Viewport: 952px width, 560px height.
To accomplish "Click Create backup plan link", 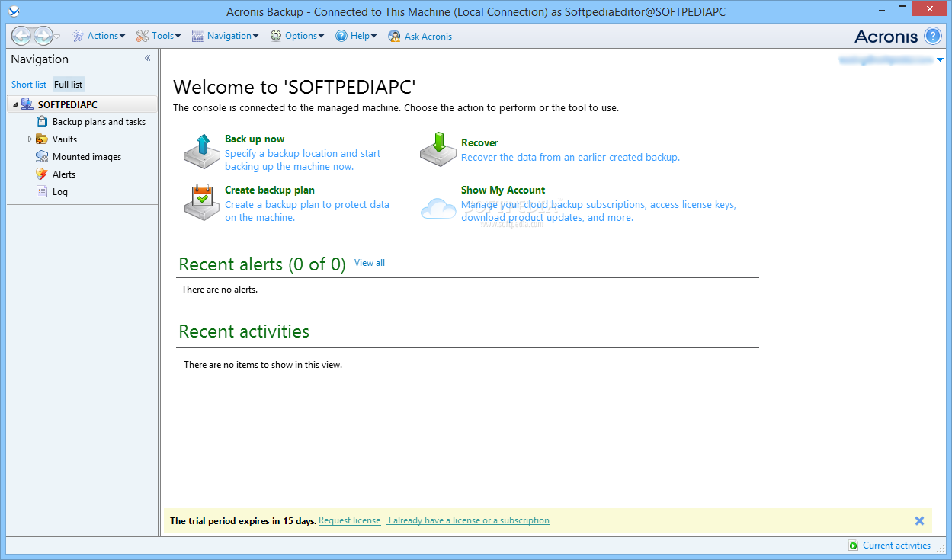I will pos(270,190).
